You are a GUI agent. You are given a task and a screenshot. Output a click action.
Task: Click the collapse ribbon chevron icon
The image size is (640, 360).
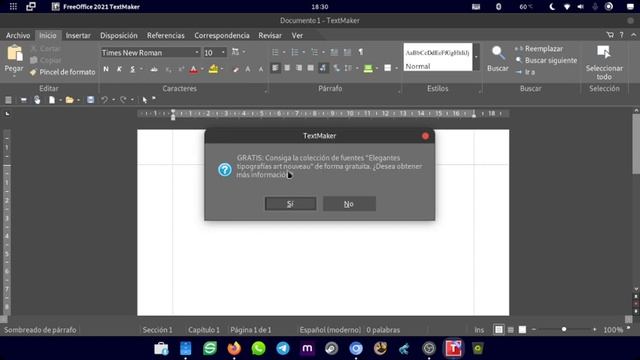[x=633, y=36]
